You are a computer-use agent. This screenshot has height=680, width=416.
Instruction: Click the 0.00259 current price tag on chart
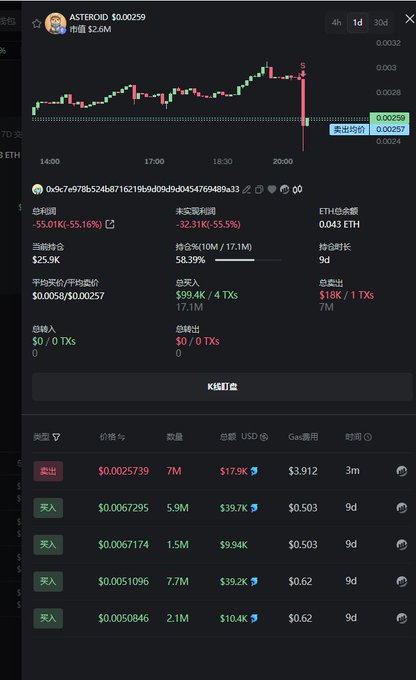[390, 118]
